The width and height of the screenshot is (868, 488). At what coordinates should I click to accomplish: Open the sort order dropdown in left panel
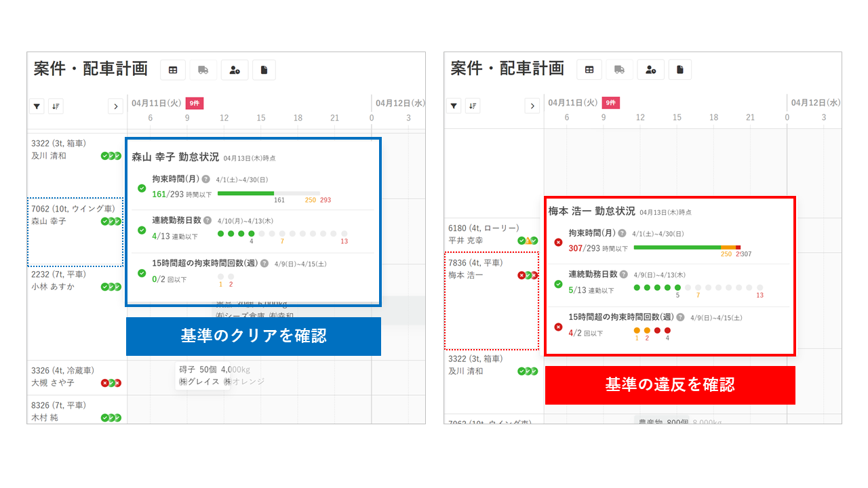click(56, 106)
